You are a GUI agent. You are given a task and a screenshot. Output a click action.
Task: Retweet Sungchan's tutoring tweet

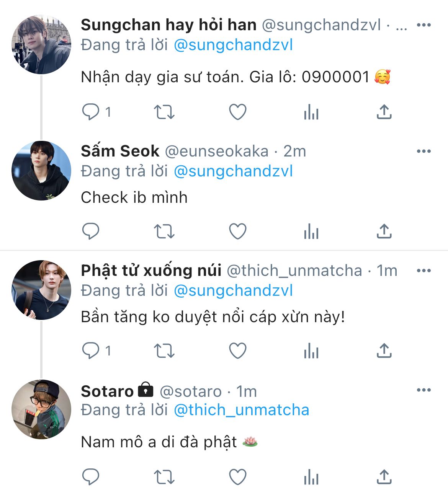click(164, 112)
